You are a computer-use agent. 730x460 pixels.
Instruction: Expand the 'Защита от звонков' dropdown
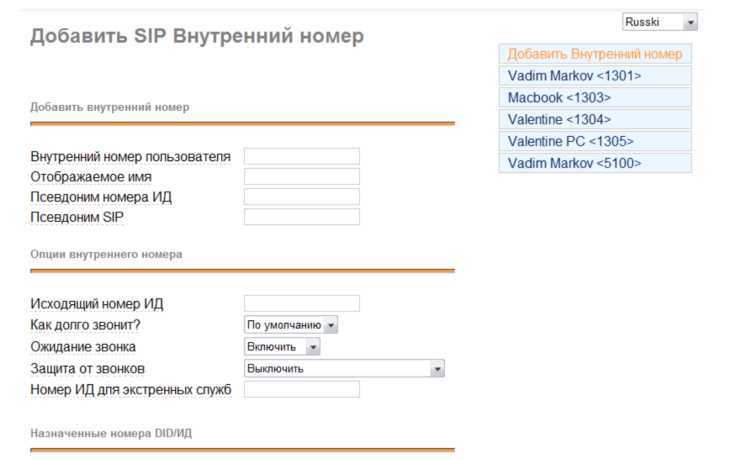point(344,368)
